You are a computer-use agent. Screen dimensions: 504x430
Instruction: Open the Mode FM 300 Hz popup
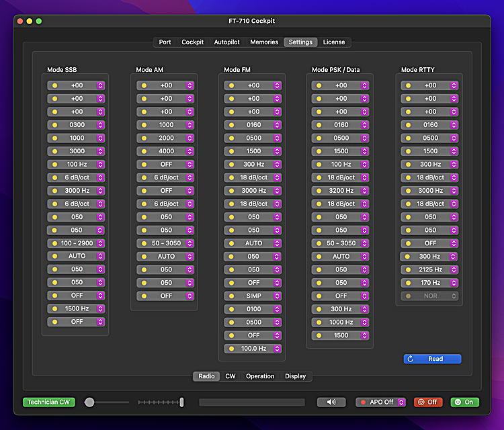253,164
